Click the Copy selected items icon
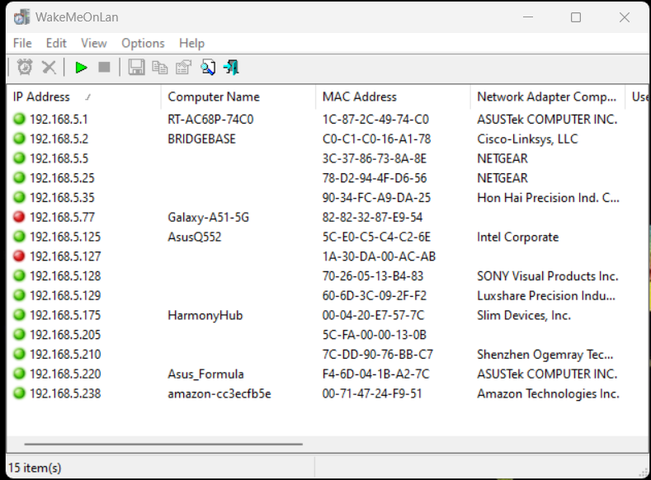Viewport: 651px width, 480px height. [x=160, y=67]
